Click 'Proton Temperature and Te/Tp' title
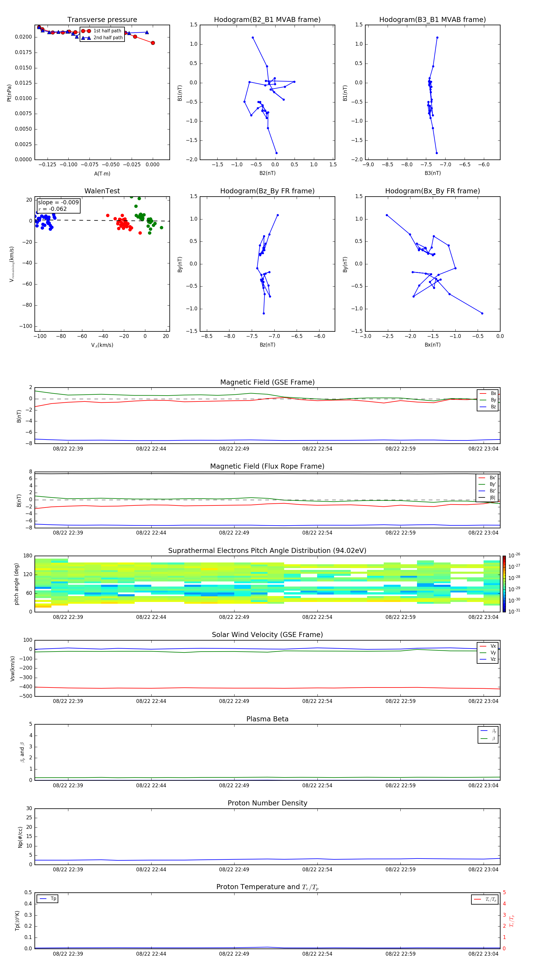535x980 pixels. tap(267, 887)
